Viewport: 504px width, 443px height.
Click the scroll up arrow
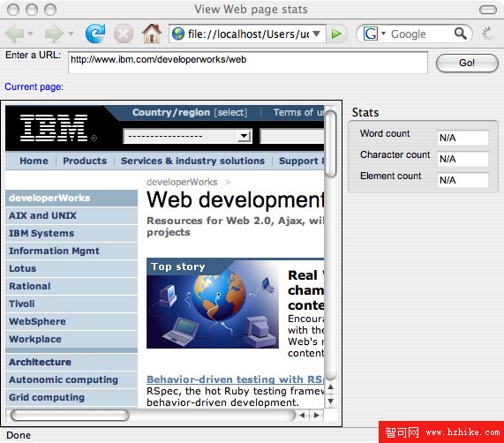(330, 387)
